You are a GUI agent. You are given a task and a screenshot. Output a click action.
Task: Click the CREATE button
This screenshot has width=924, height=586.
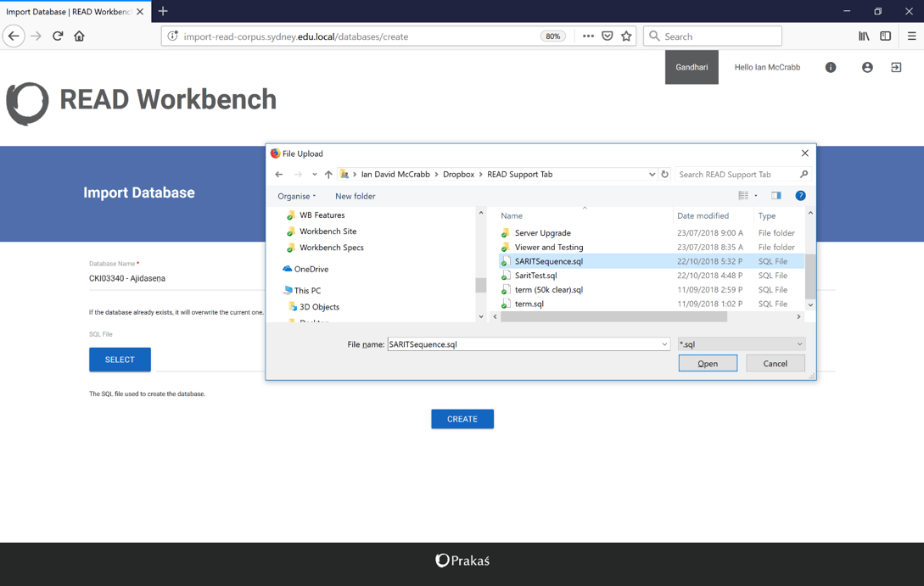point(462,419)
